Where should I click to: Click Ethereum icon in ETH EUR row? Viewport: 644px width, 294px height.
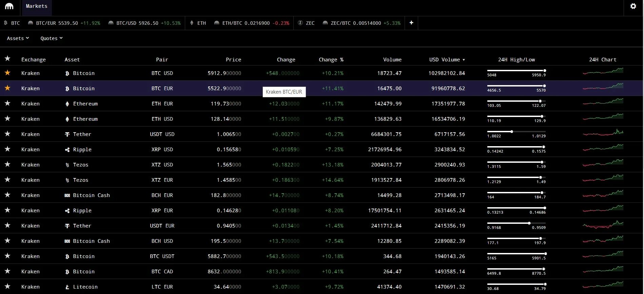pyautogui.click(x=67, y=104)
